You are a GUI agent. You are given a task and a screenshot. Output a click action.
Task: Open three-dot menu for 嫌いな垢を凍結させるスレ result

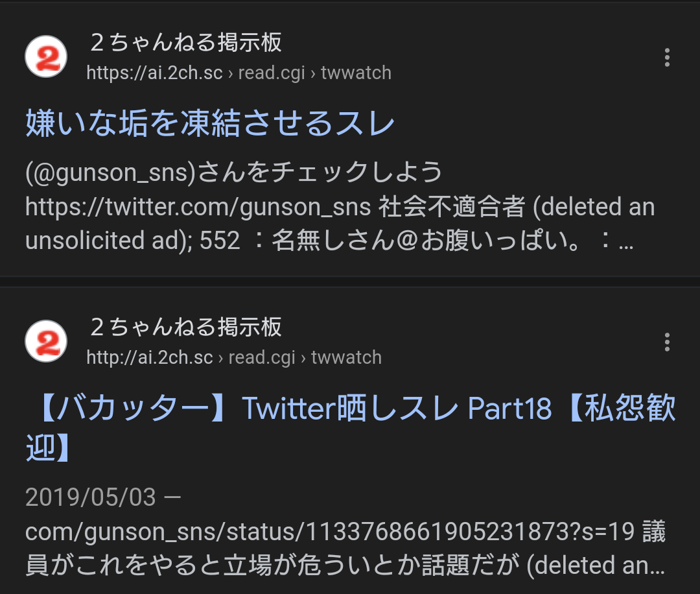coord(667,58)
